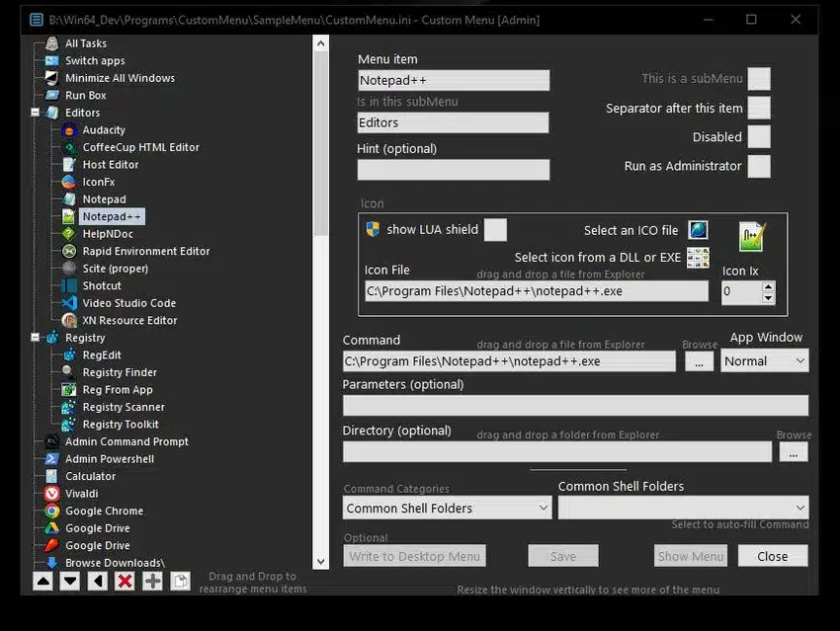The image size is (840, 631).
Task: Enable Run as Administrator
Action: point(759,166)
